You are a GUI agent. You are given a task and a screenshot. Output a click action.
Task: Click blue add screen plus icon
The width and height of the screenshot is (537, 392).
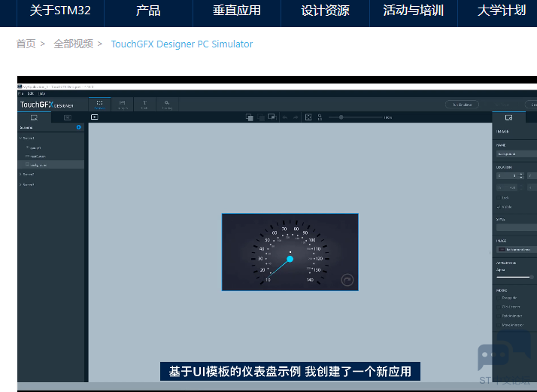(x=79, y=127)
